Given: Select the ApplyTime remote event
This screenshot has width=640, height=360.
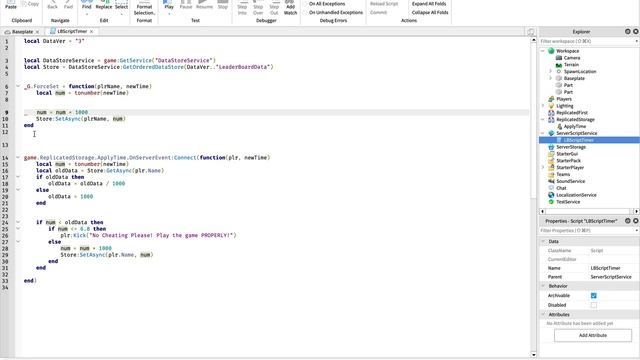Looking at the screenshot, I should click(574, 127).
